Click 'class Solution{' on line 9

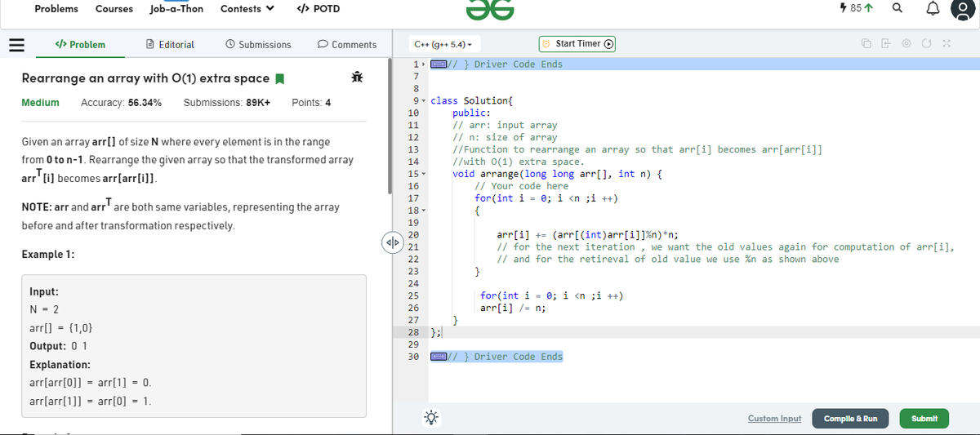click(471, 101)
